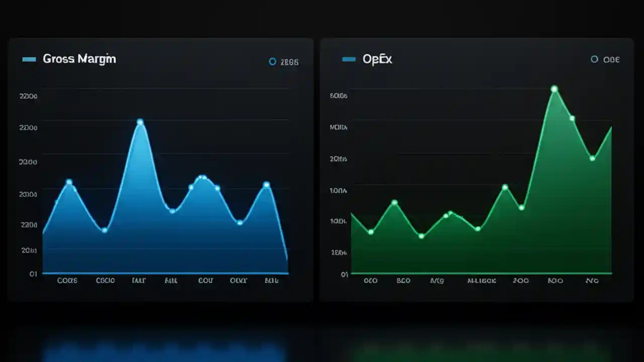Click the circular status icon in OpEx header

pyautogui.click(x=594, y=59)
